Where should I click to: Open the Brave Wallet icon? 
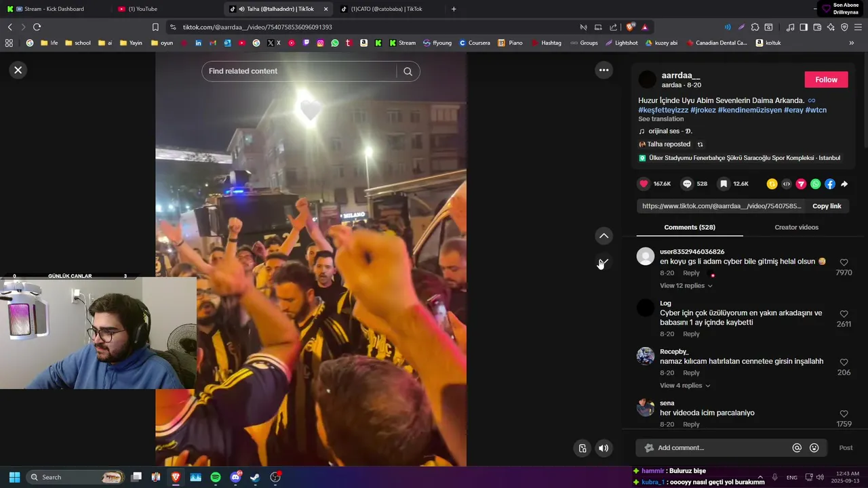tap(817, 27)
